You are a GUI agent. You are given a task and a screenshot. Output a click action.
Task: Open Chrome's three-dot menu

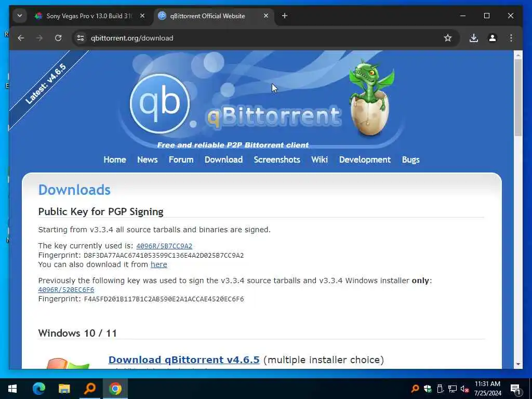(511, 38)
